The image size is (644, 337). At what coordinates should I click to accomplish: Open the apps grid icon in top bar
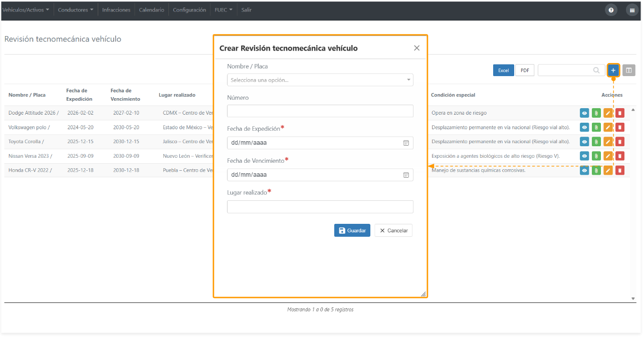[632, 10]
